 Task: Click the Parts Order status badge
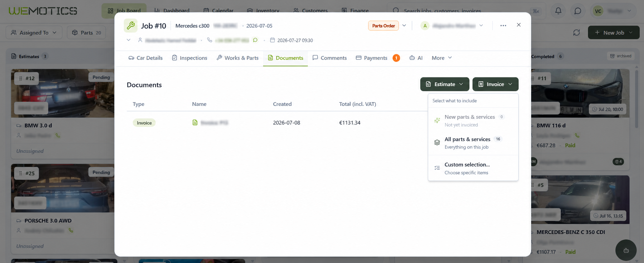pos(383,26)
